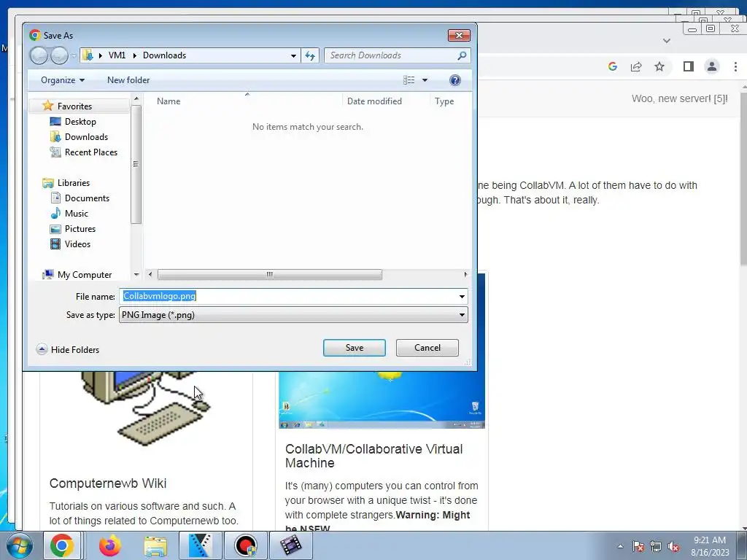Select Downloads in the Favorites list
The image size is (747, 560).
pyautogui.click(x=86, y=136)
